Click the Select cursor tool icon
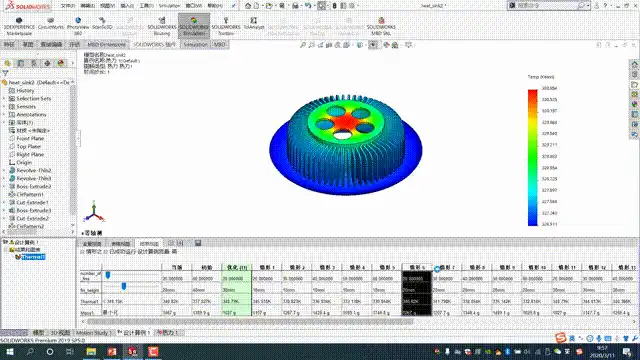The width and height of the screenshot is (640, 360). pyautogui.click(x=322, y=6)
